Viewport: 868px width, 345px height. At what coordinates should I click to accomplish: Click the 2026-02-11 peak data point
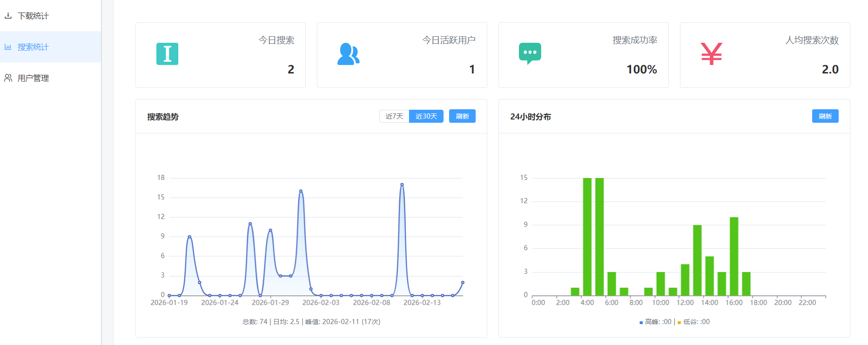402,185
